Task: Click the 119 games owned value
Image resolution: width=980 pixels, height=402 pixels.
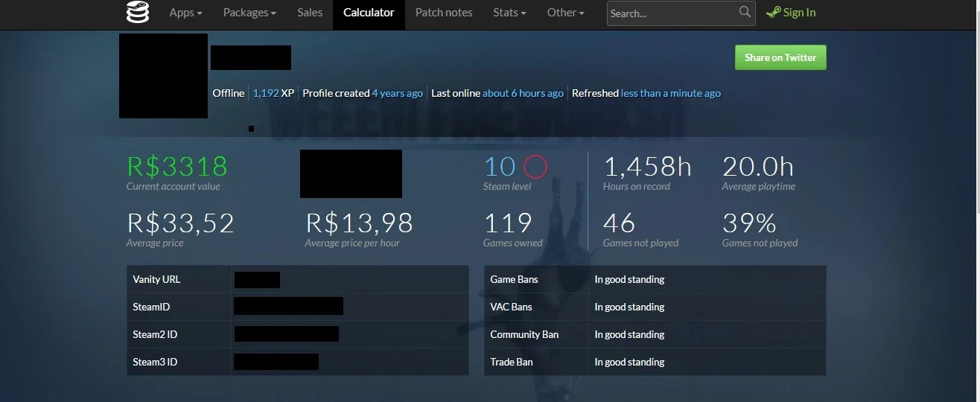Action: click(508, 223)
